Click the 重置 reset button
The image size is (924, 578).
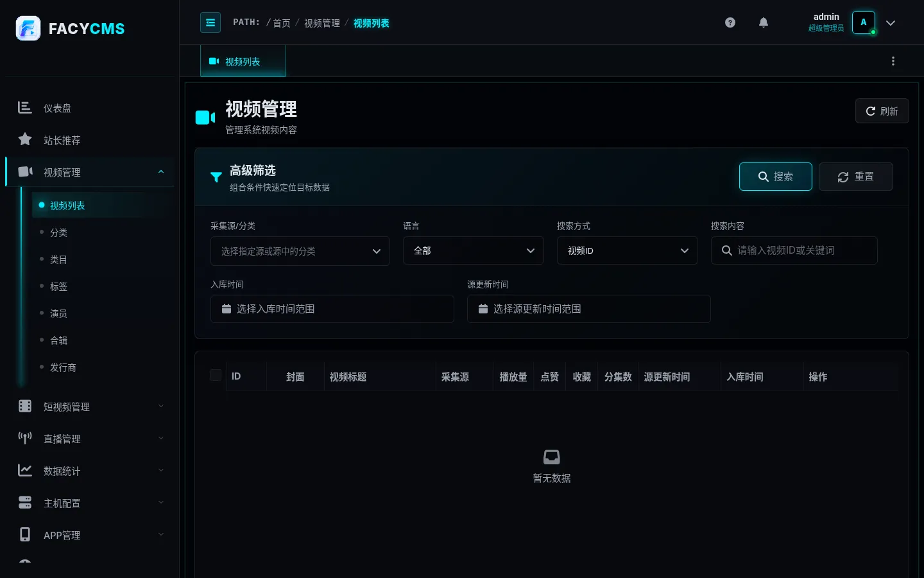click(x=856, y=177)
